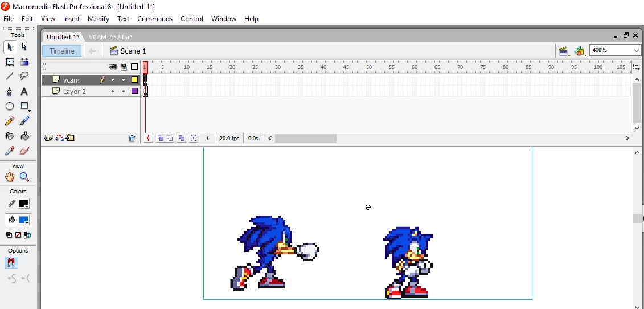The height and width of the screenshot is (309, 644).
Task: Toggle Snap to Objects magnet option
Action: (11, 262)
